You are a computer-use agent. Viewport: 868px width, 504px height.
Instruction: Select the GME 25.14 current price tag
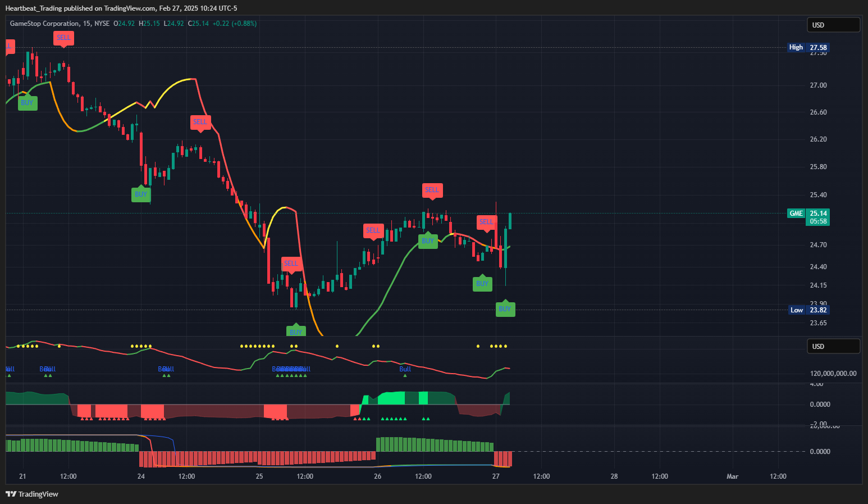pyautogui.click(x=808, y=213)
